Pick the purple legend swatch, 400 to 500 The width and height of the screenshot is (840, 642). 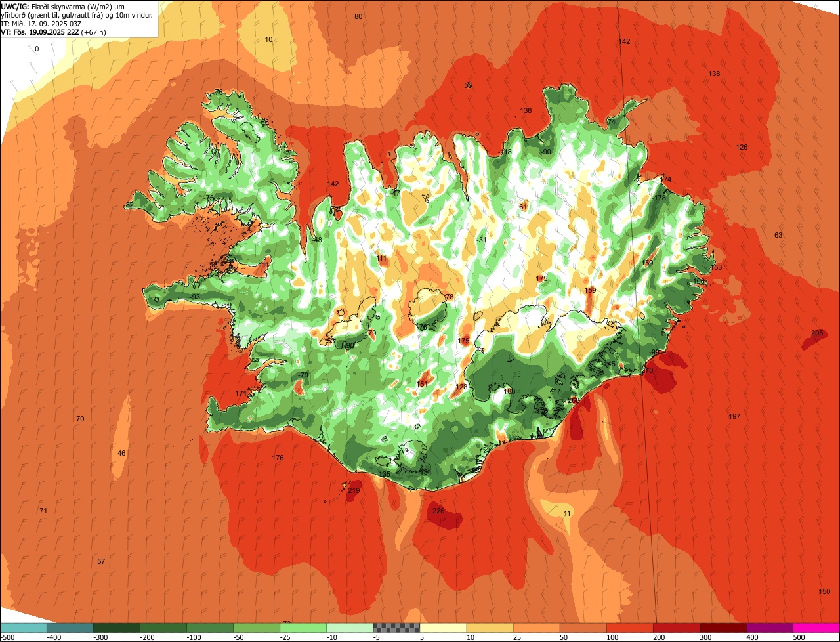[769, 628]
